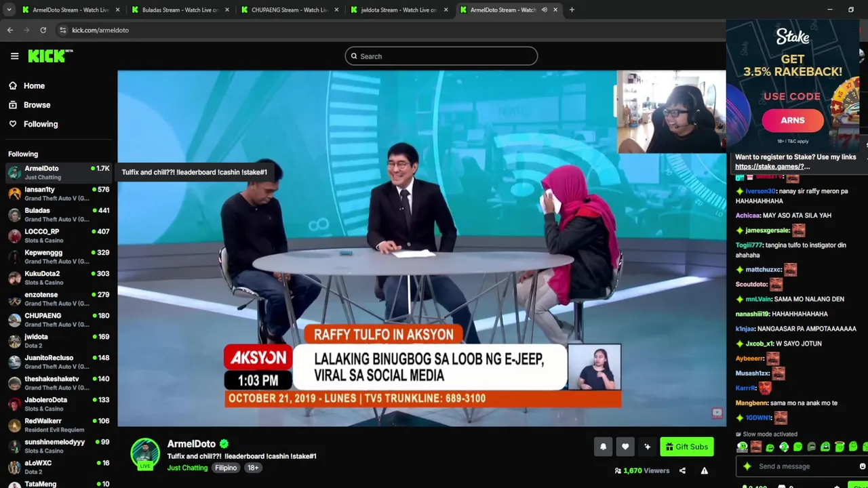The height and width of the screenshot is (488, 868).
Task: Open jwldota channel in Following list
Action: coord(59,340)
